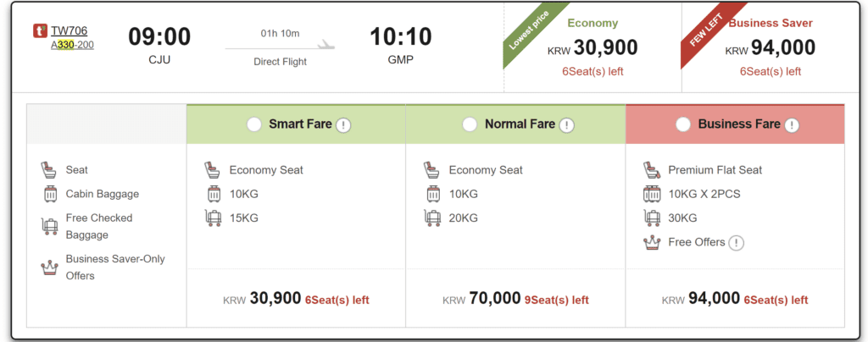The height and width of the screenshot is (342, 868).
Task: Click the Direct Flight duration line
Action: point(280,47)
